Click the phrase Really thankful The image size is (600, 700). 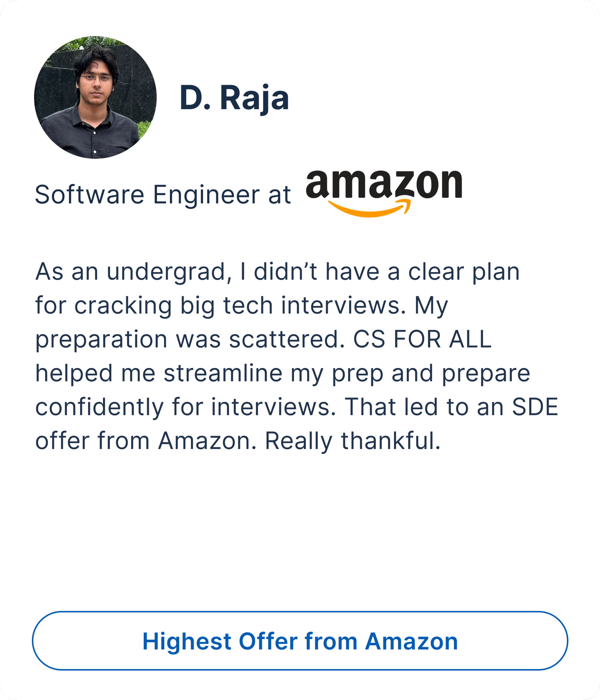pos(352,441)
